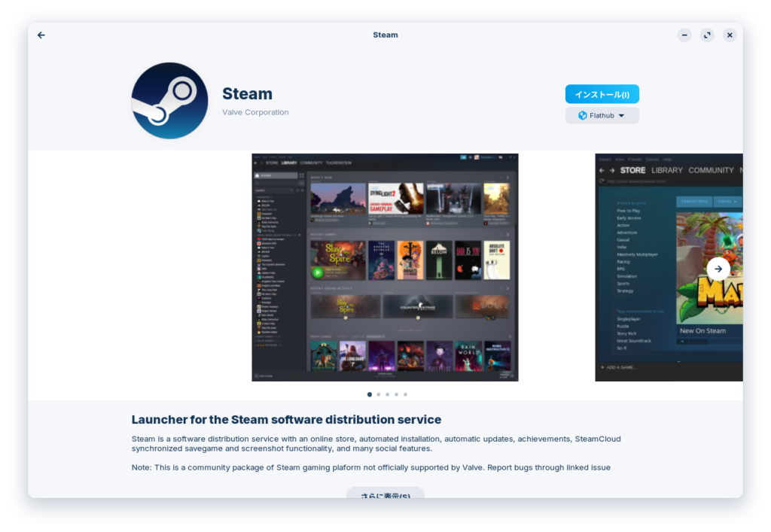Go back using the header arrow

click(41, 35)
